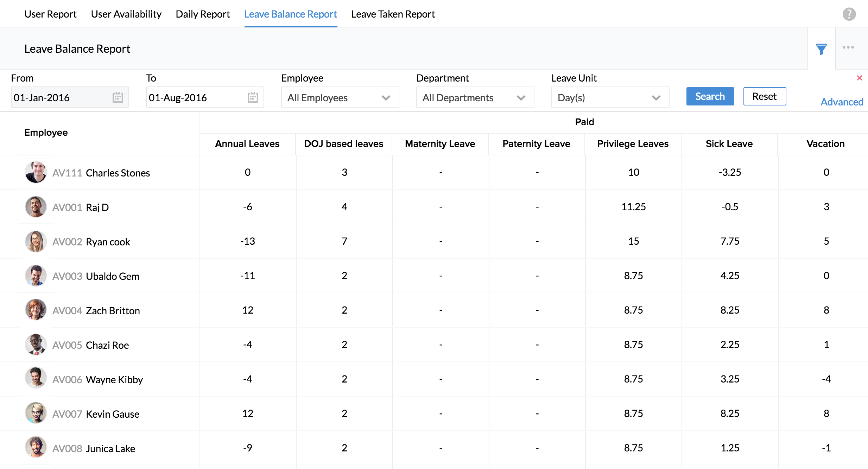Open the To date calendar picker
This screenshot has height=469, width=868.
point(253,97)
